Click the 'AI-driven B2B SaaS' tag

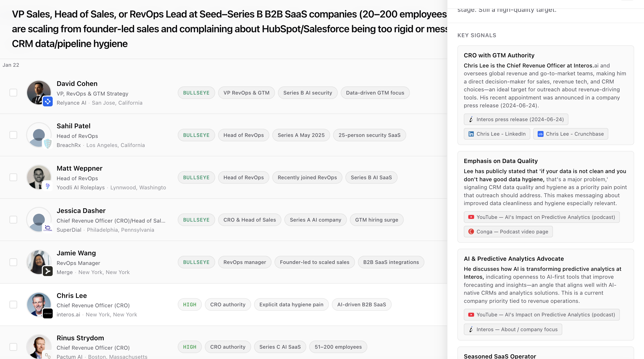(x=361, y=305)
